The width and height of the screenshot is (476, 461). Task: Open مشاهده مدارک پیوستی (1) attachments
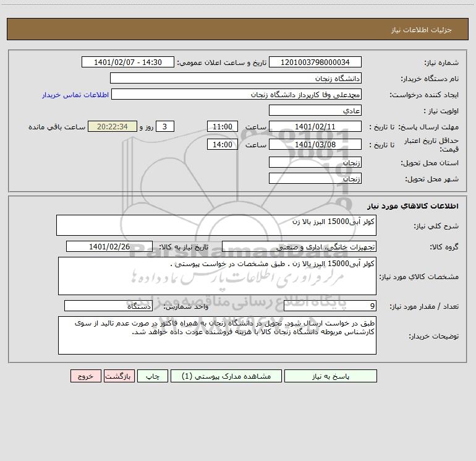[226, 376]
